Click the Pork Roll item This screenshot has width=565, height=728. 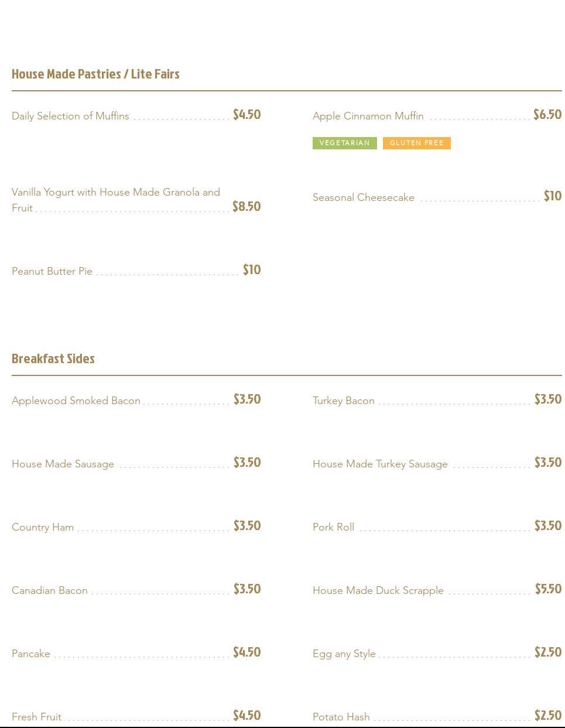pos(333,527)
